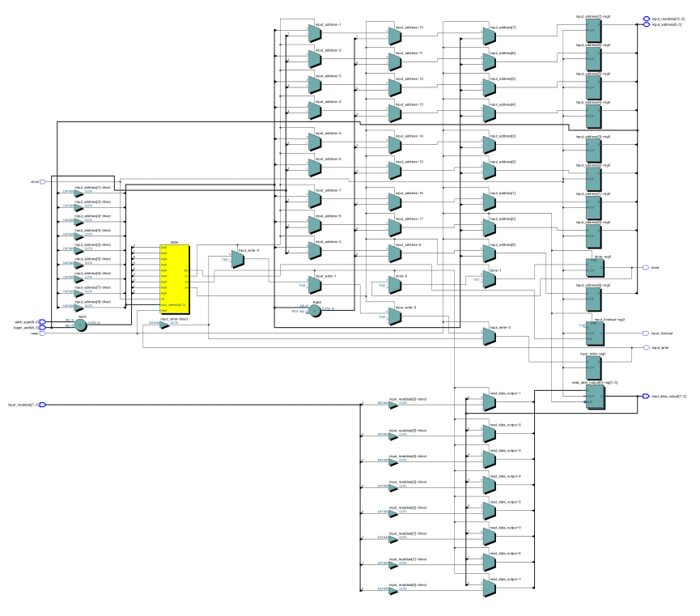Click the input_address[7] multiplexer
This screenshot has height=616, width=700.
pyautogui.click(x=490, y=36)
